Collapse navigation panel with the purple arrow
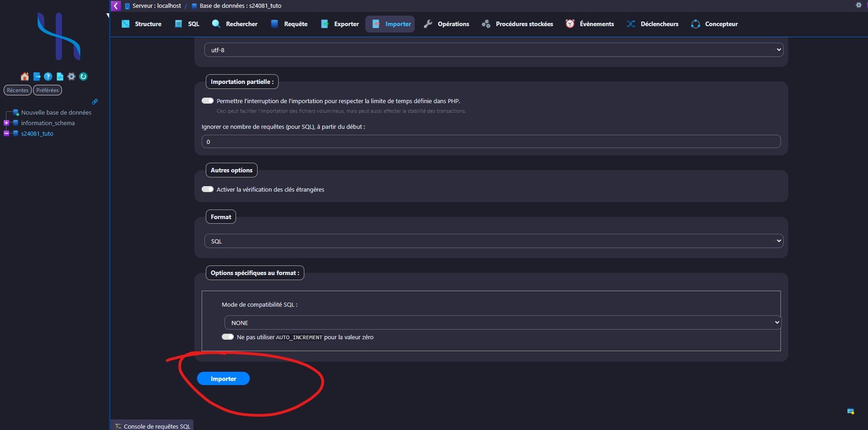The image size is (868, 430). pyautogui.click(x=116, y=6)
